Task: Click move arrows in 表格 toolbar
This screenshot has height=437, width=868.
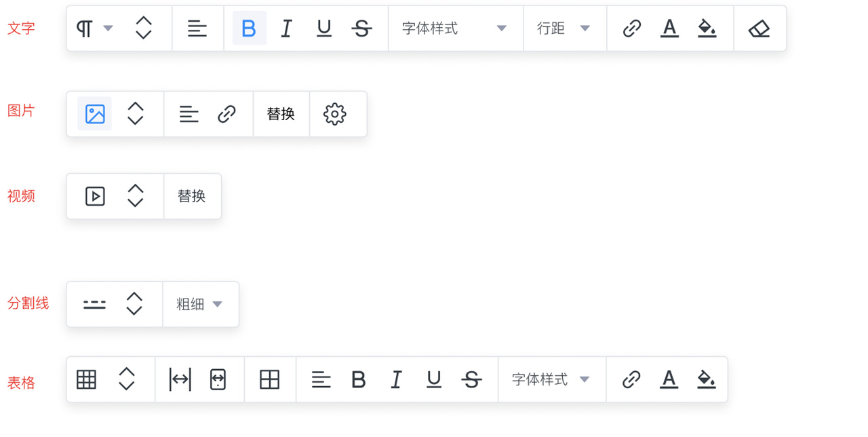Action: (x=127, y=379)
